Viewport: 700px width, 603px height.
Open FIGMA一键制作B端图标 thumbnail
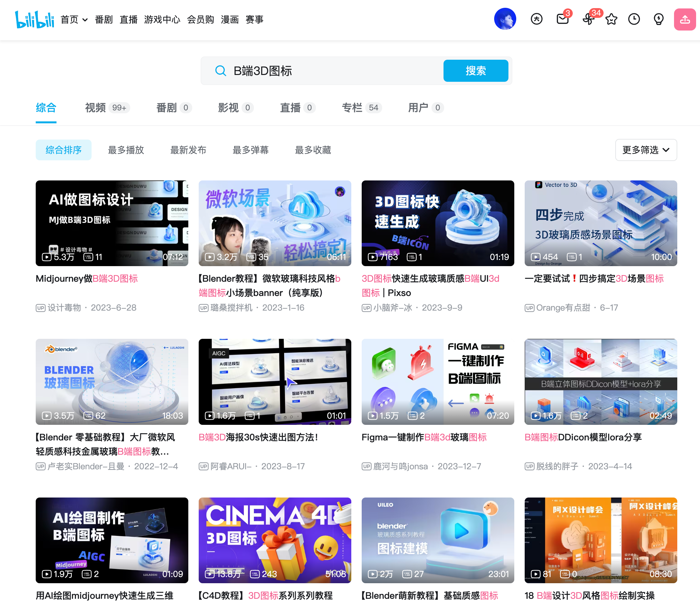click(438, 382)
